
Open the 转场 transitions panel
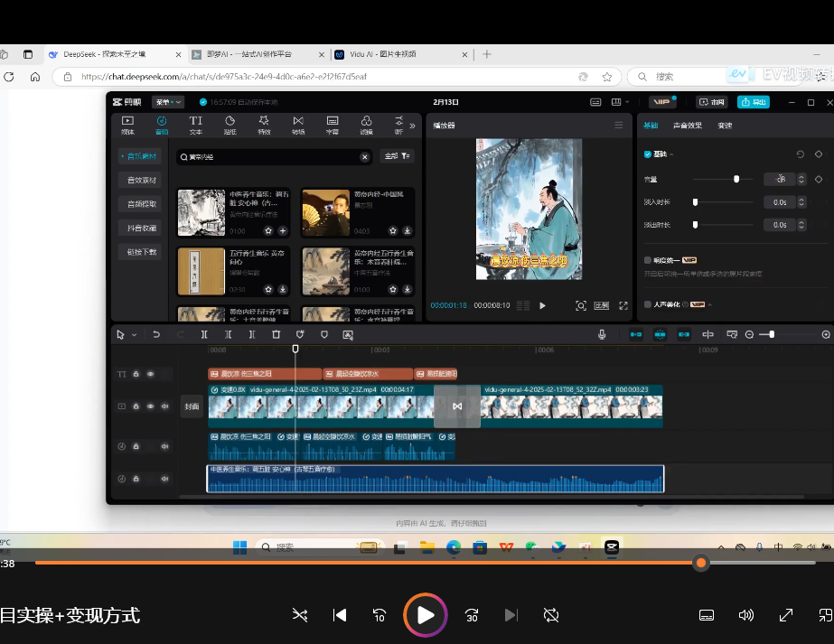coord(298,125)
